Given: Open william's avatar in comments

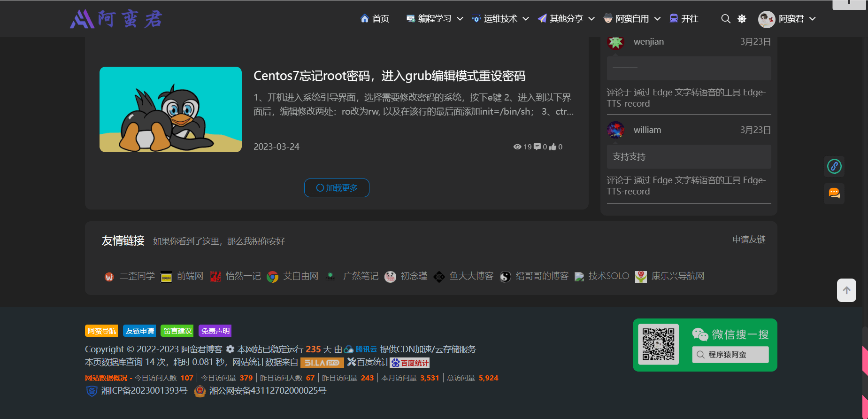Looking at the screenshot, I should click(x=615, y=130).
